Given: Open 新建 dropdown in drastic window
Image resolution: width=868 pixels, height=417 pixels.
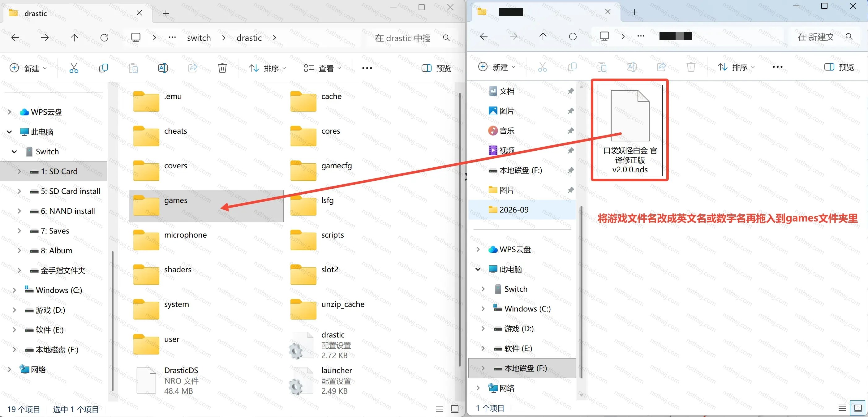Looking at the screenshot, I should (28, 68).
